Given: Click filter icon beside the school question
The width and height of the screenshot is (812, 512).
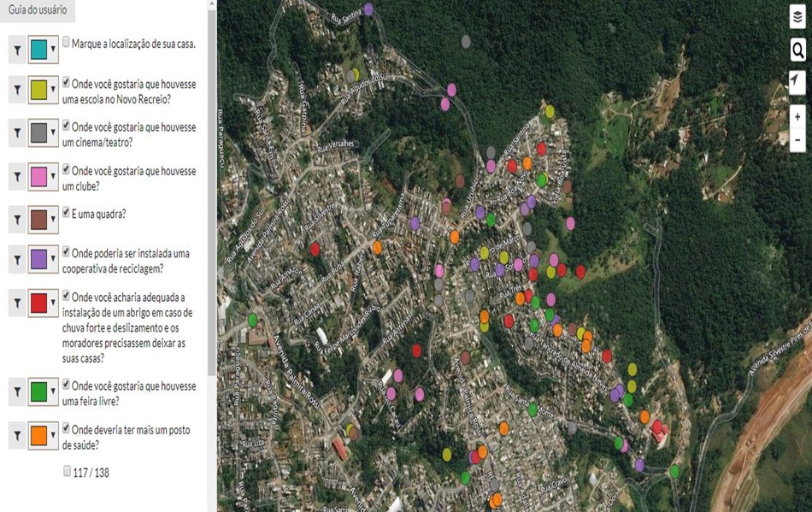Looking at the screenshot, I should click(x=16, y=91).
